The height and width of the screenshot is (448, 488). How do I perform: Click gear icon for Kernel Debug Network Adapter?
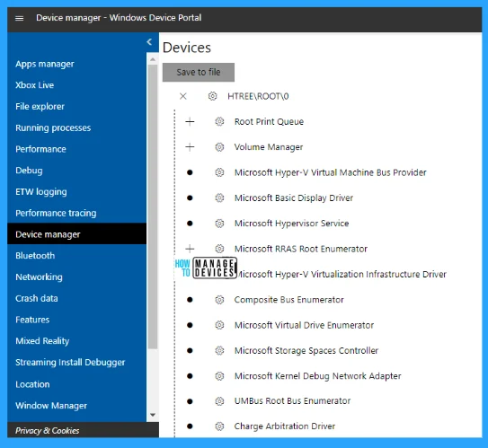point(219,376)
